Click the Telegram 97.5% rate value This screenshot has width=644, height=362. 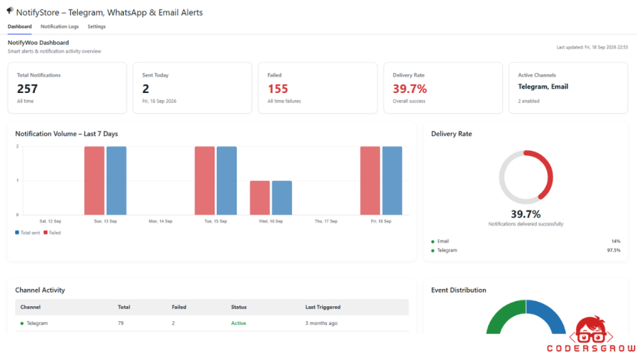pyautogui.click(x=614, y=250)
